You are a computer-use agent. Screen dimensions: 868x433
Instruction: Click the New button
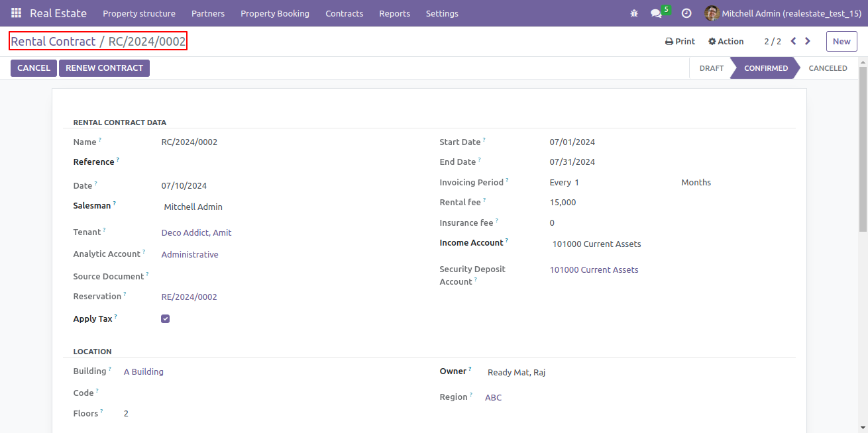(841, 41)
